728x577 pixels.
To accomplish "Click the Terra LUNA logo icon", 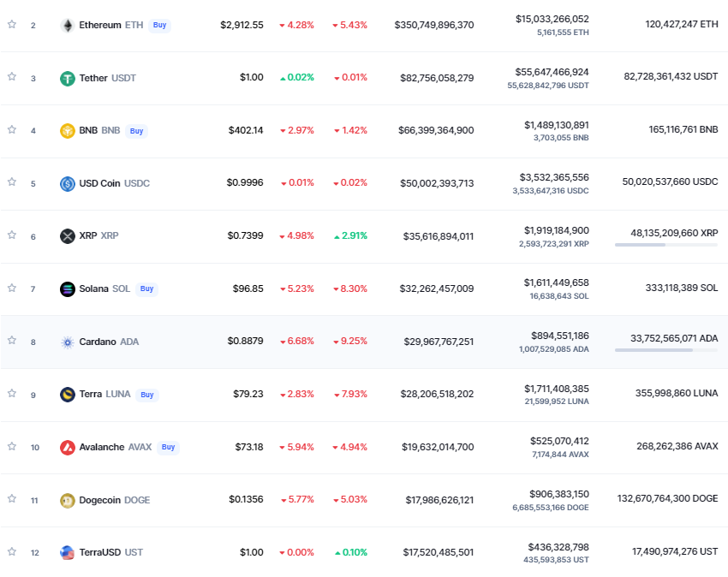I will (x=68, y=395).
